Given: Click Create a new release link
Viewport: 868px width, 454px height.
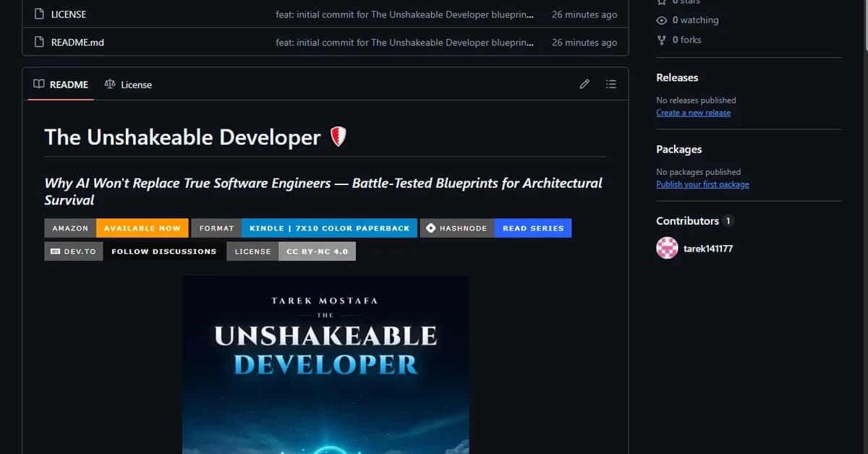Looking at the screenshot, I should click(x=693, y=113).
